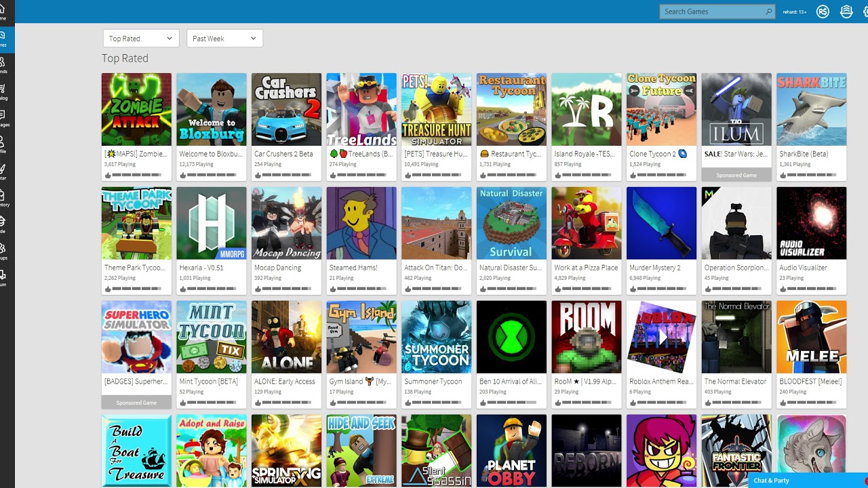868x488 pixels.
Task: Select the Games sidebar icon
Action: (x=3, y=38)
